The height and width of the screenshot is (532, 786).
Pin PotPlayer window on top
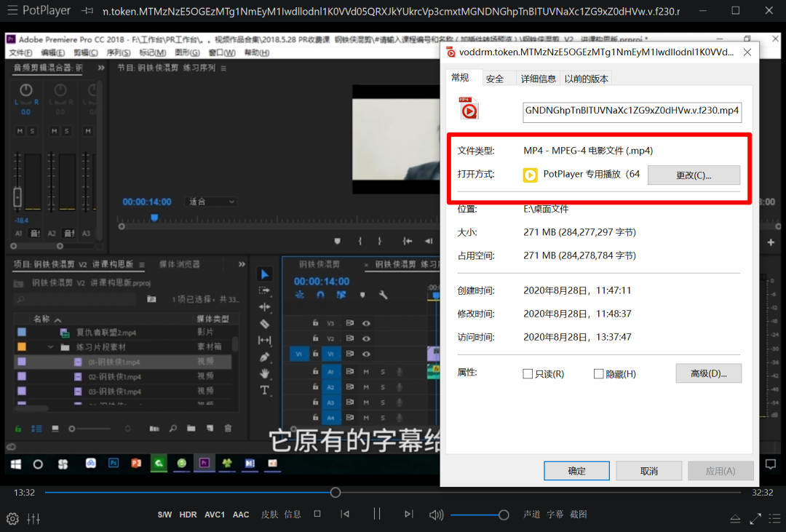click(x=87, y=10)
